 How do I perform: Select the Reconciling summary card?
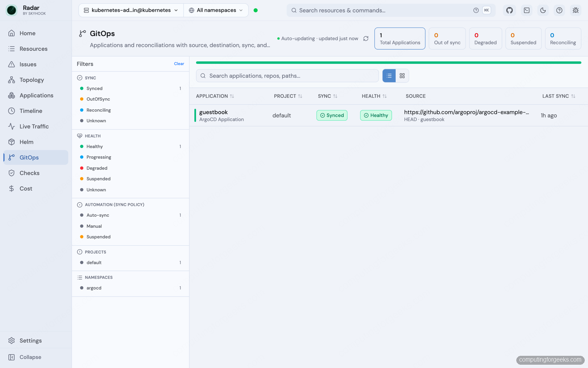click(x=563, y=39)
